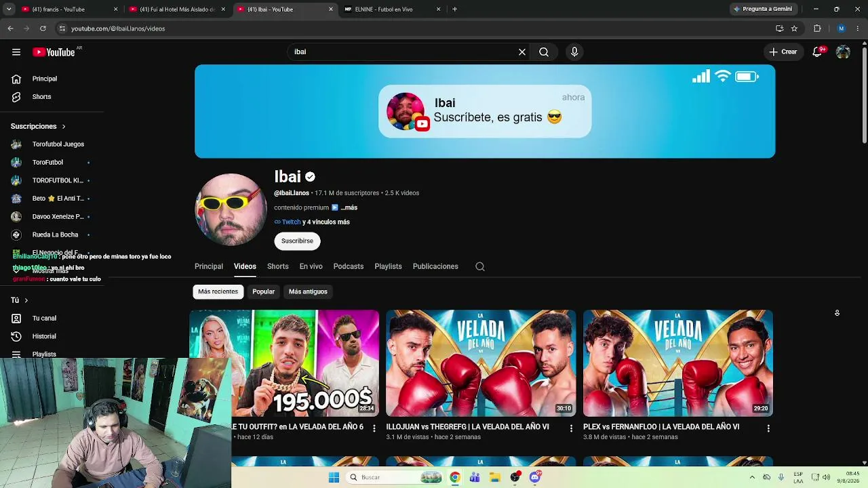Image resolution: width=868 pixels, height=488 pixels.
Task: Open the Windows Start menu
Action: 334,477
